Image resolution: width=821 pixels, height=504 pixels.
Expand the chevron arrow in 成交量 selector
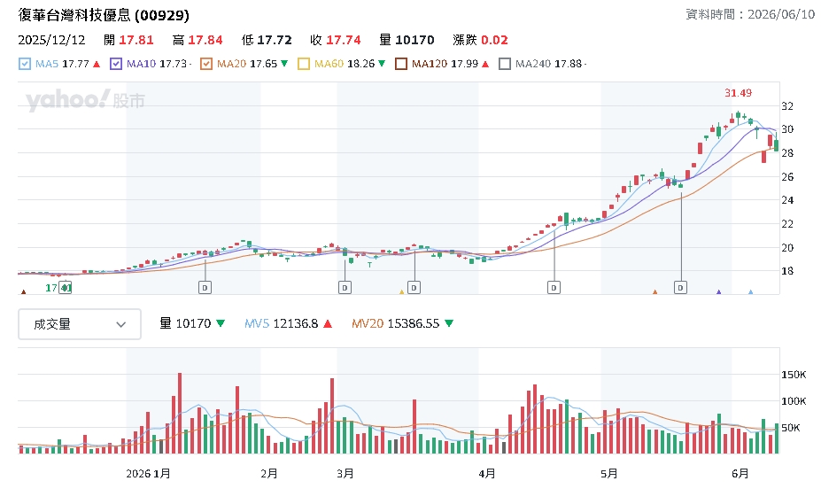coord(121,325)
